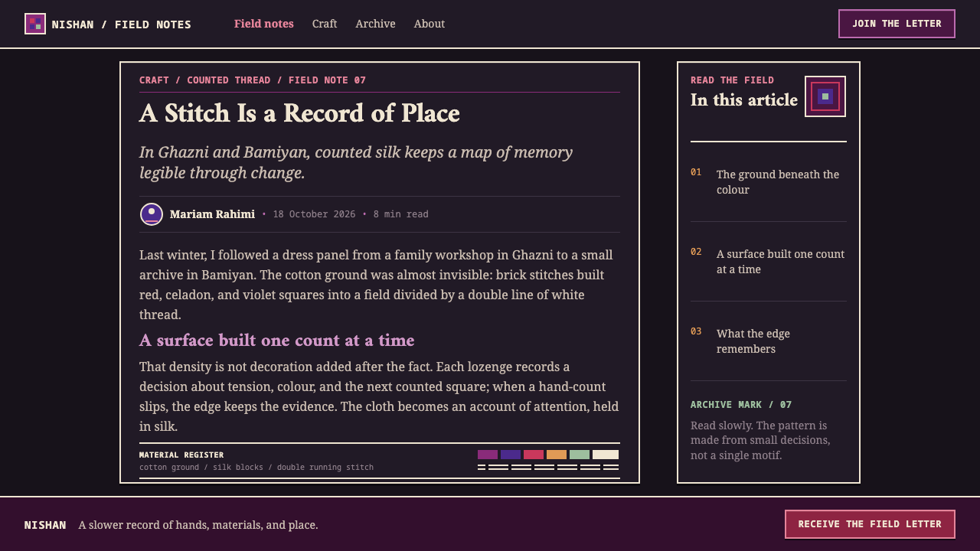
Task: Select the plum purple swatch in the material register
Action: pyautogui.click(x=488, y=455)
